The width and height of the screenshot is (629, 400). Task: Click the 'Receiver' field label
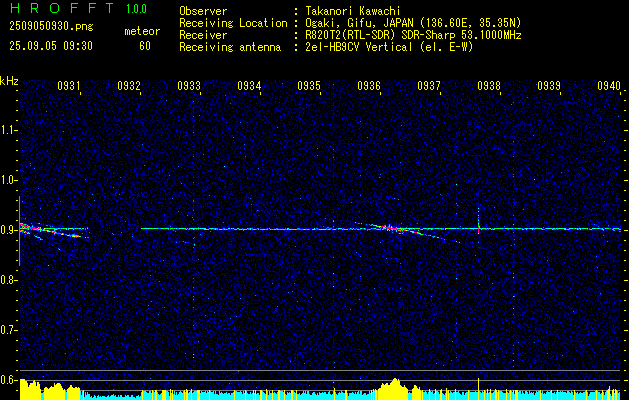pos(203,35)
